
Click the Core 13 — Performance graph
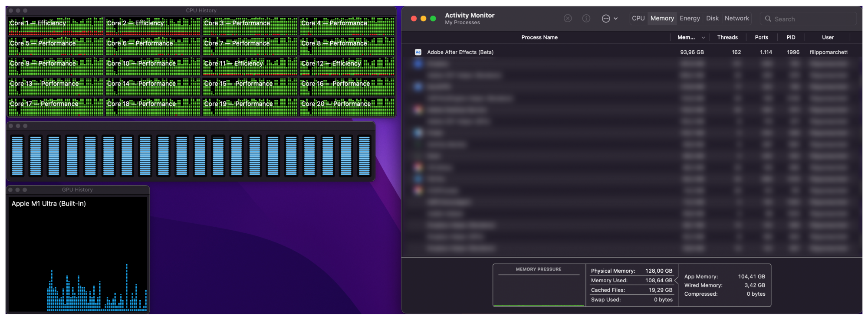pos(56,87)
